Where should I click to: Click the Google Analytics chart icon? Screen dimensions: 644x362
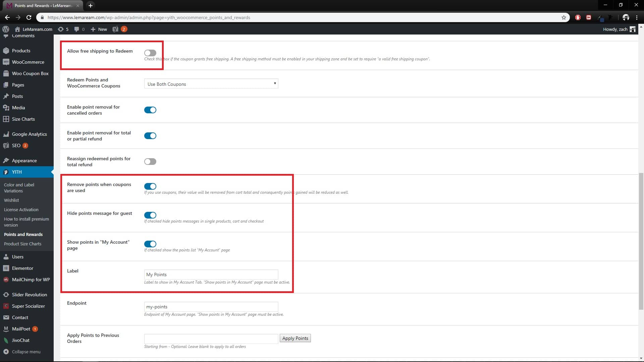pyautogui.click(x=6, y=134)
